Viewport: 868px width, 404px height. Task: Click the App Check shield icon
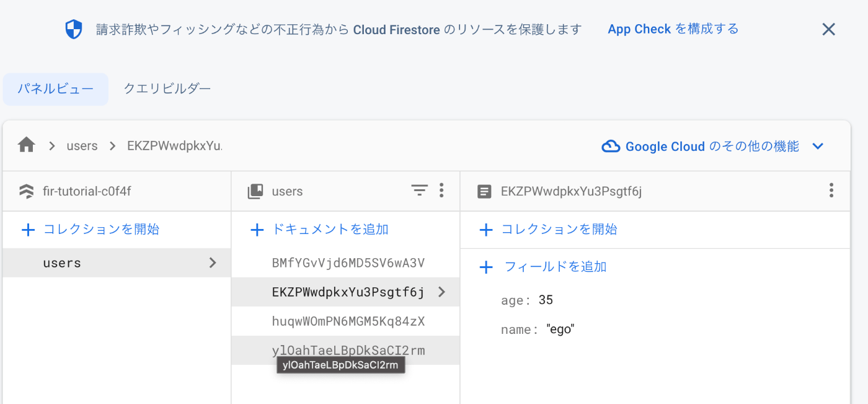[x=74, y=29]
